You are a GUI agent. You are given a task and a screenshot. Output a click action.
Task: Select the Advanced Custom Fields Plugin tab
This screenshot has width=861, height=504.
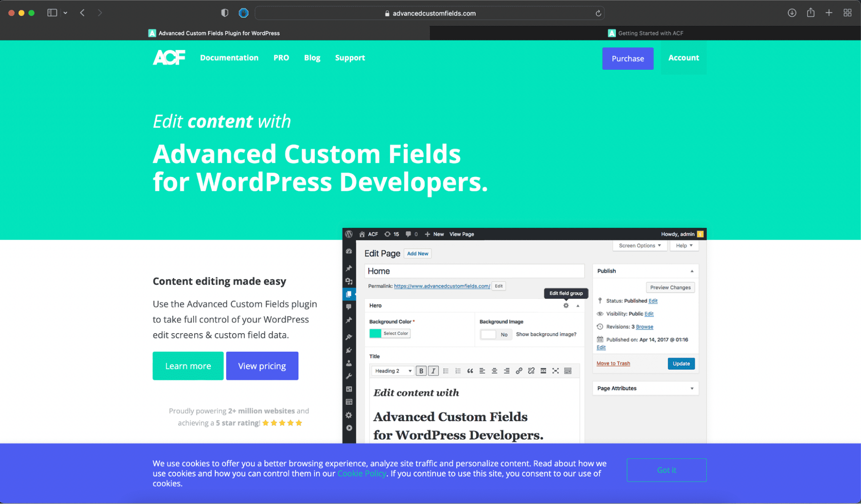(x=214, y=33)
